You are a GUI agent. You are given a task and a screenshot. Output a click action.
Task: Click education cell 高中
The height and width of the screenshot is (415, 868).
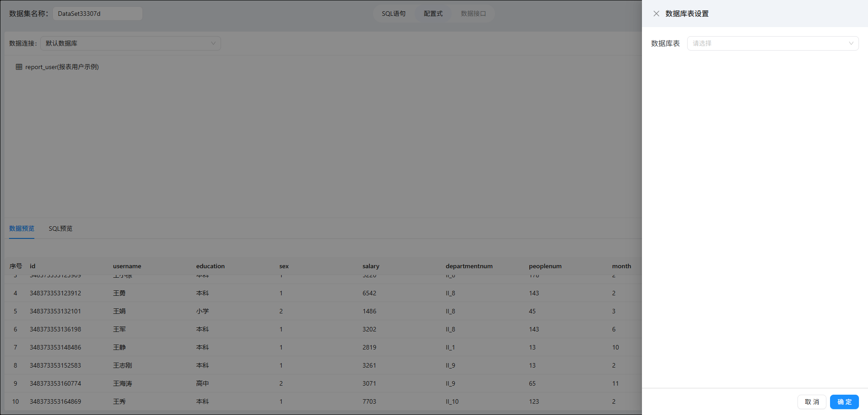203,383
